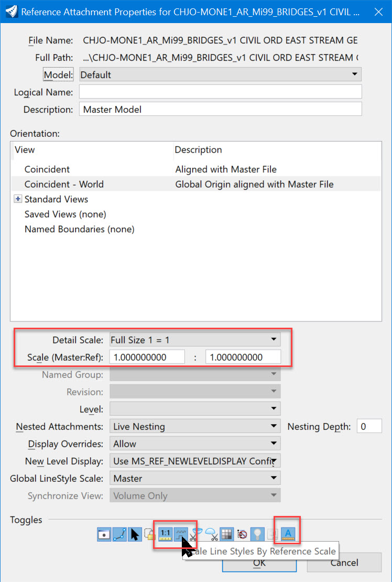The width and height of the screenshot is (392, 582).
Task: Click the application icon in title bar
Action: (x=11, y=12)
